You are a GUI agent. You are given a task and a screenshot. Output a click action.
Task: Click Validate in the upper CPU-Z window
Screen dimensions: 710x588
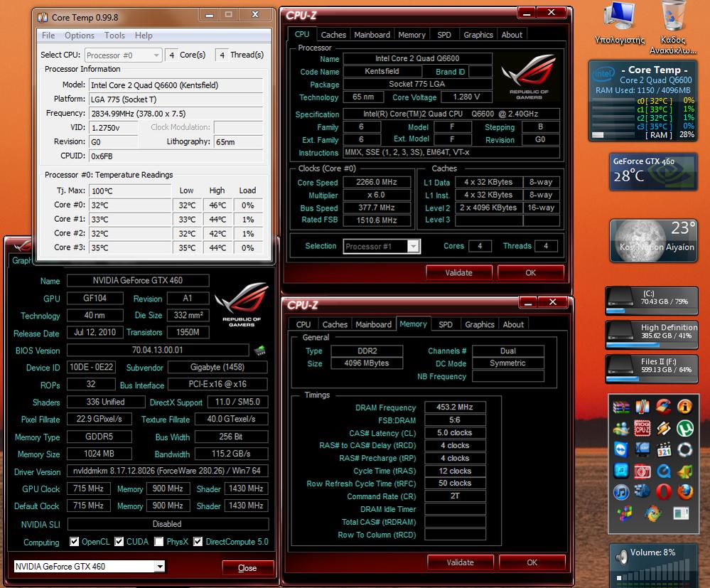tap(458, 273)
